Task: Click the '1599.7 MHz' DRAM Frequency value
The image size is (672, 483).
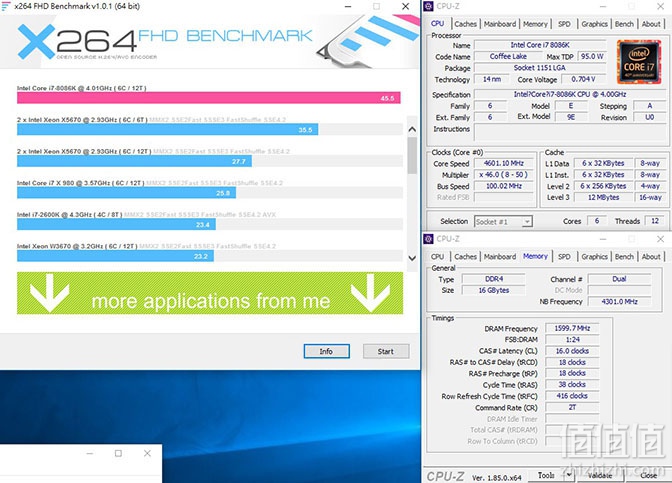Action: tap(572, 328)
